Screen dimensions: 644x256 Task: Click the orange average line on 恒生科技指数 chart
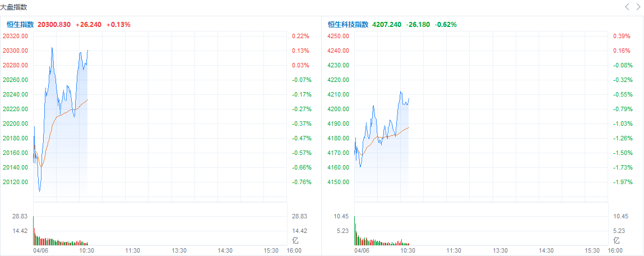(392, 135)
